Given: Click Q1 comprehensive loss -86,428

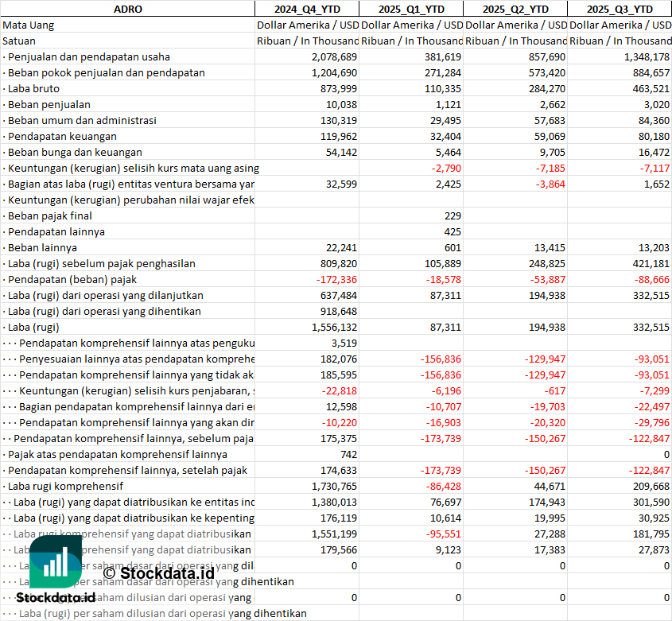Looking at the screenshot, I should tap(444, 486).
